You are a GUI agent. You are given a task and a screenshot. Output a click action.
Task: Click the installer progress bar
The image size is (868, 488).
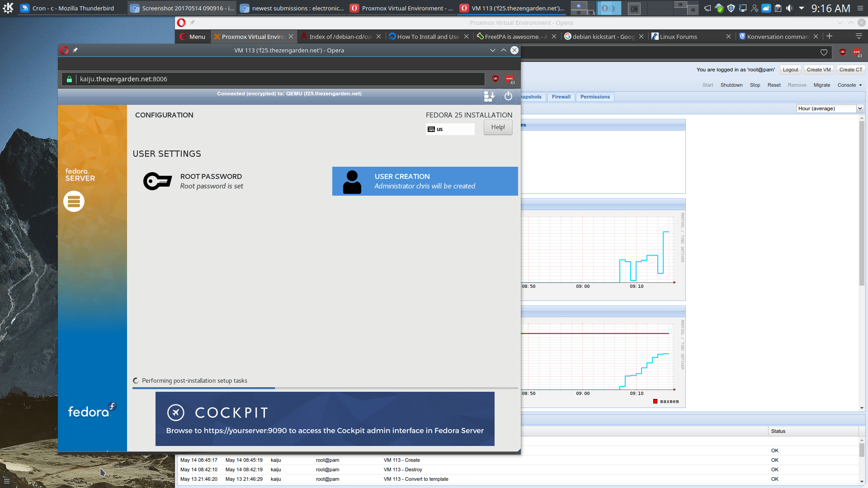pos(325,388)
